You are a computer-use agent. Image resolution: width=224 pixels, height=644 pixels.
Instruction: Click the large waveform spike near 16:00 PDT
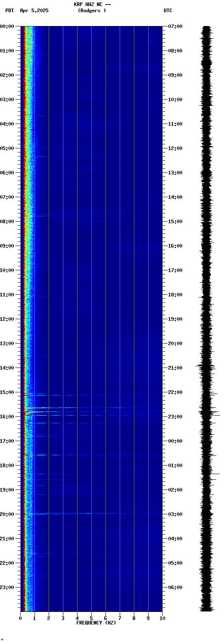(x=209, y=415)
